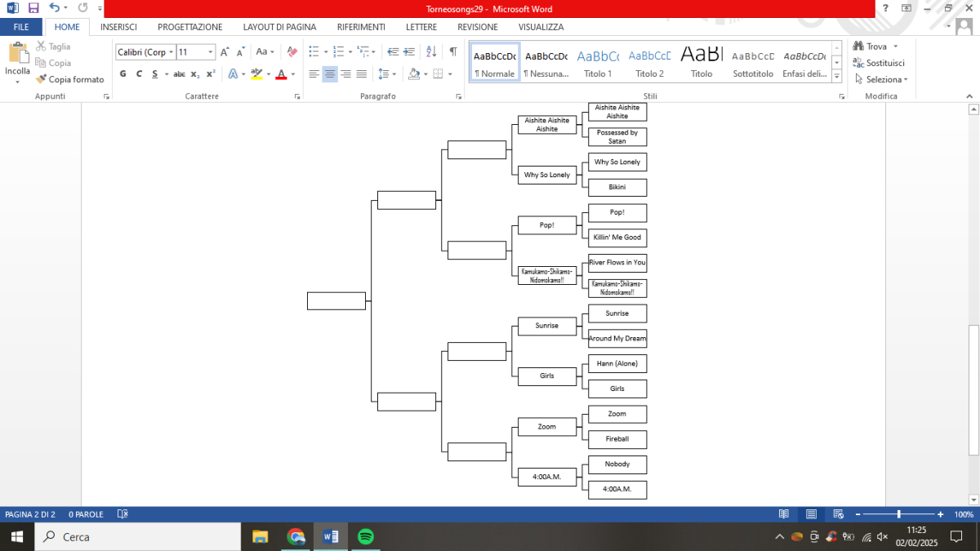The width and height of the screenshot is (980, 551).
Task: Open Spotify from the taskbar
Action: (366, 536)
